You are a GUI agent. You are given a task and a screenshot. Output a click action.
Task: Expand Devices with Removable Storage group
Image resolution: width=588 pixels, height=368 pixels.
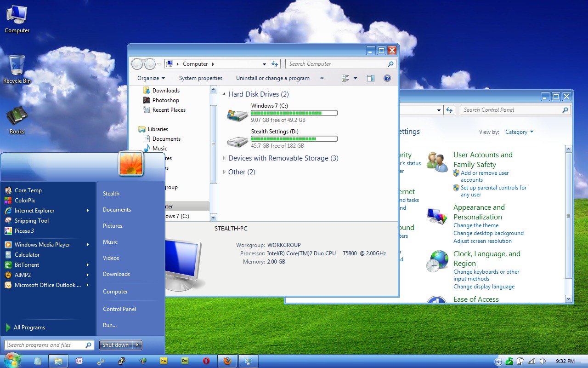pyautogui.click(x=224, y=158)
